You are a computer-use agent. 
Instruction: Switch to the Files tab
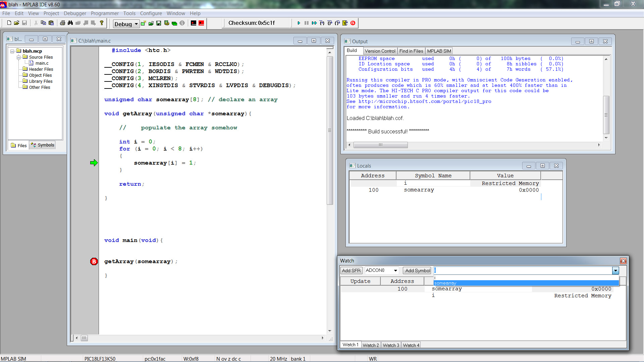tap(19, 145)
